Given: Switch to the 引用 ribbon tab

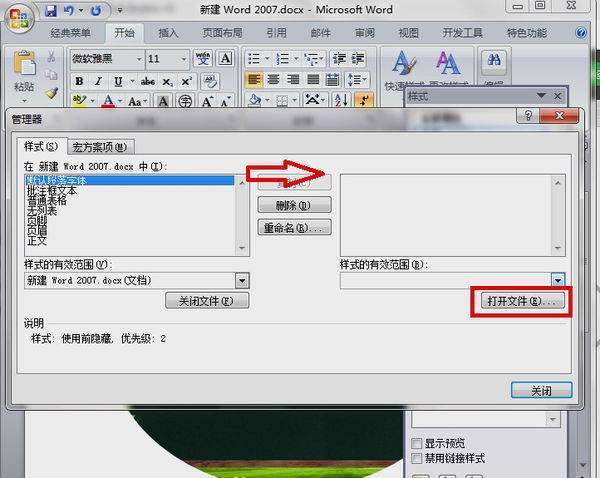Looking at the screenshot, I should [276, 33].
